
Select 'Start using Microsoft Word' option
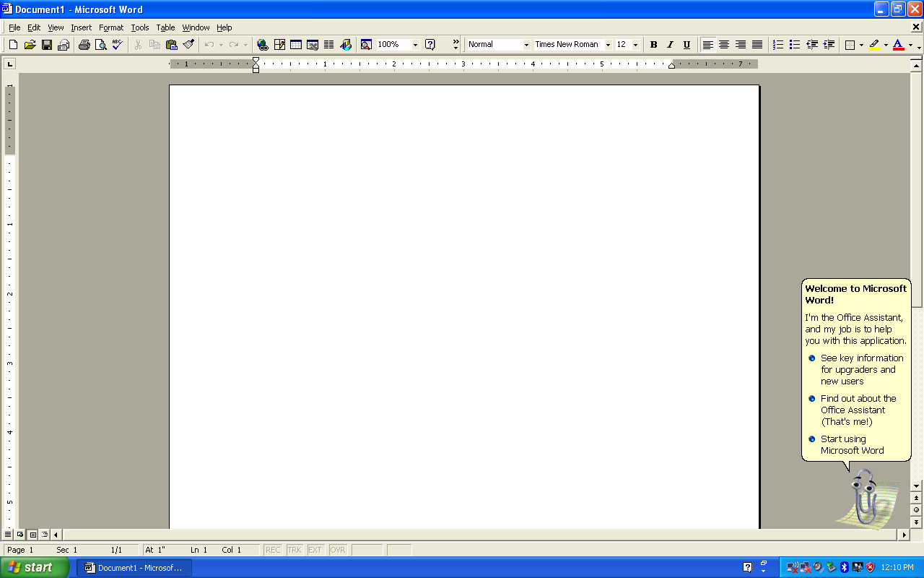(x=846, y=444)
